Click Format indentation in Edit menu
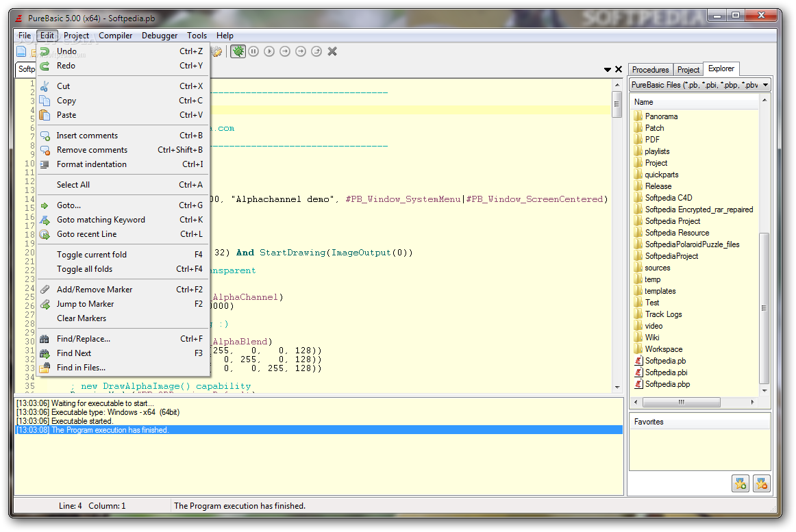 pos(123,164)
